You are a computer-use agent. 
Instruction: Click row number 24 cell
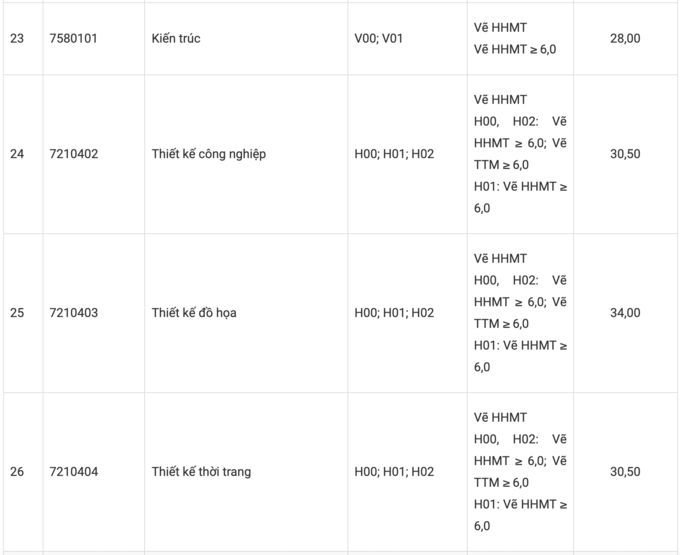pos(17,154)
